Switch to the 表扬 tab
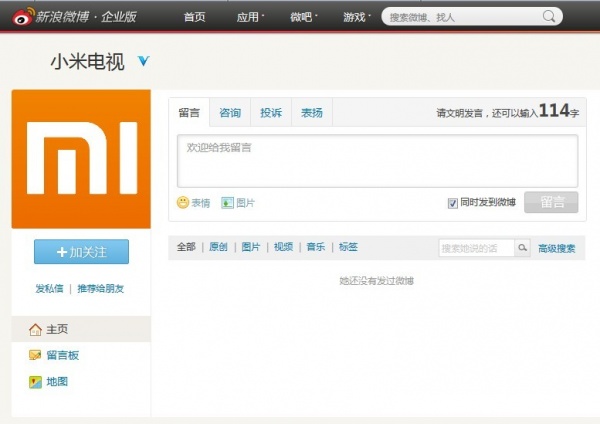Screen dimensions: 600x424 312,113
